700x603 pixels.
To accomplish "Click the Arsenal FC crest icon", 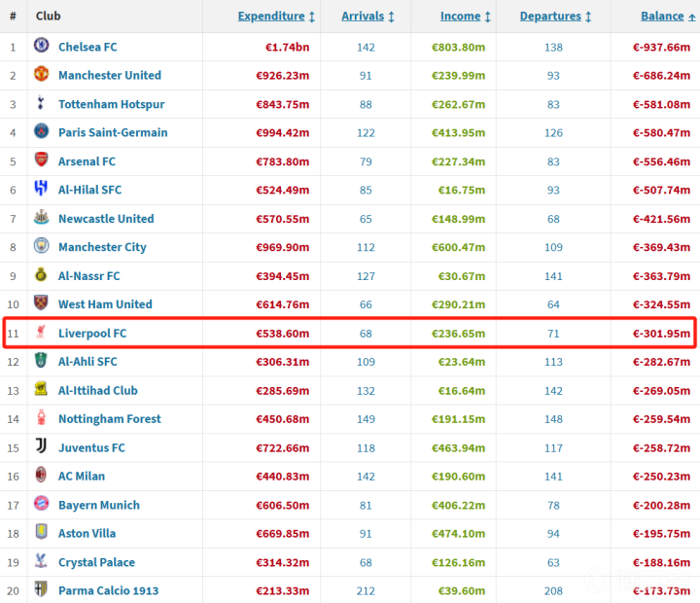I will 42,160.
